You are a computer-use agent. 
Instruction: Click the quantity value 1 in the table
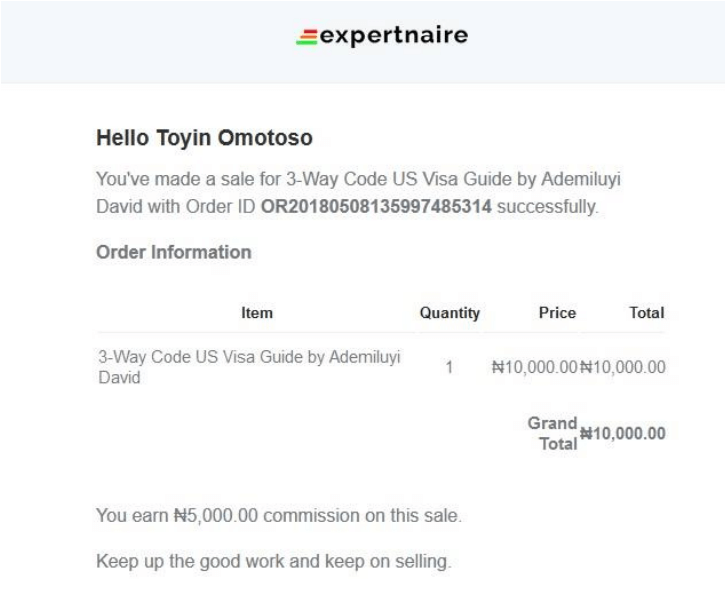(449, 367)
